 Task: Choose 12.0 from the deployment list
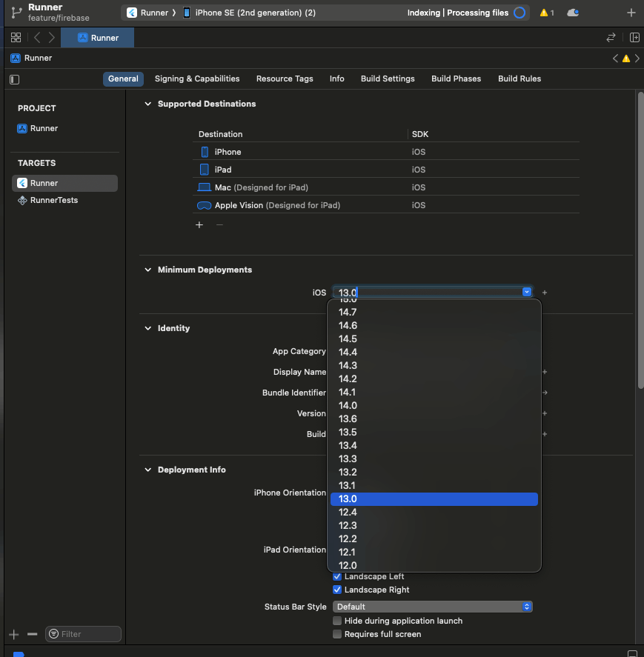tap(434, 565)
